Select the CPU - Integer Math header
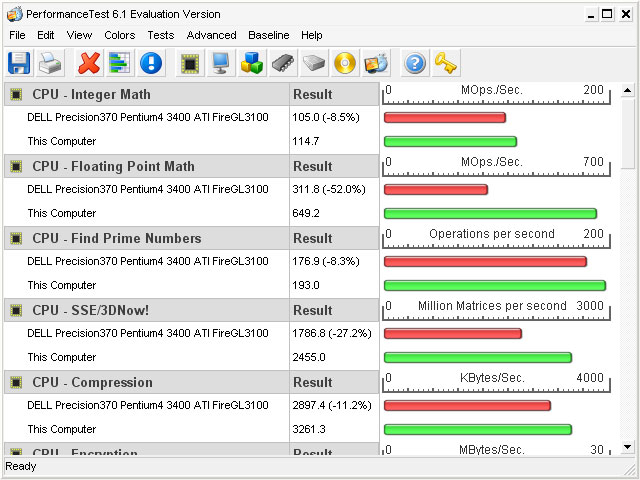Viewport: 640px width, 480px height. 147,94
